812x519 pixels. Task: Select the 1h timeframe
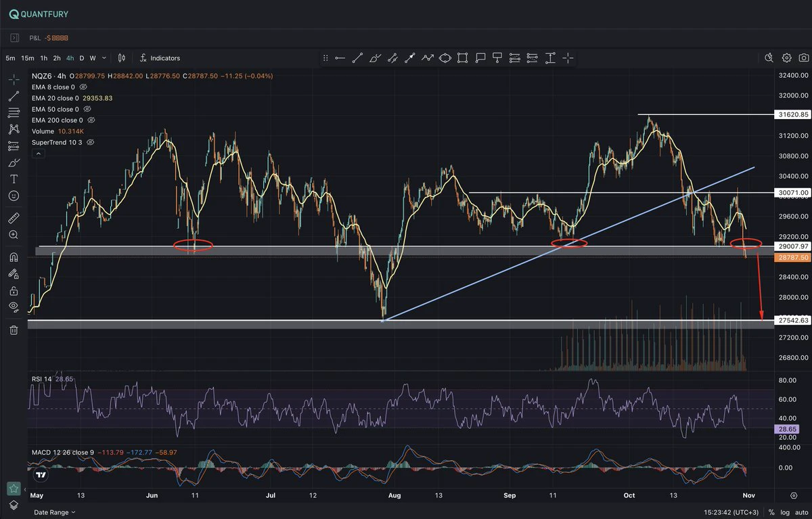click(x=44, y=58)
